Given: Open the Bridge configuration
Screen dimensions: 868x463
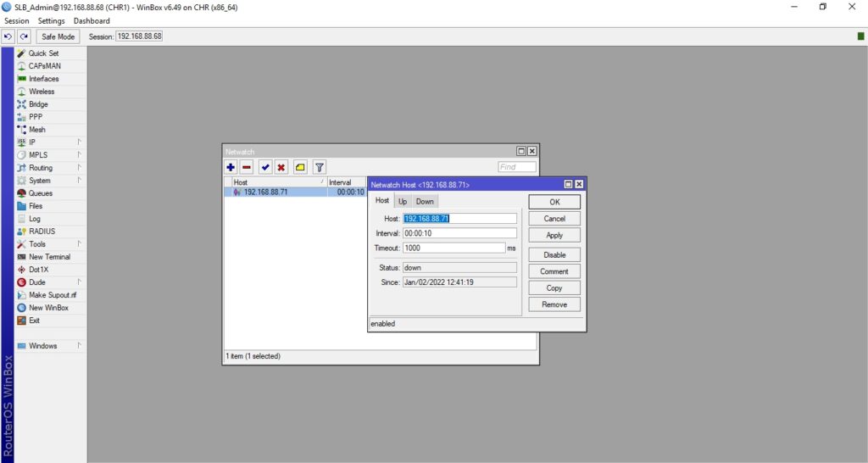Looking at the screenshot, I should (x=38, y=104).
